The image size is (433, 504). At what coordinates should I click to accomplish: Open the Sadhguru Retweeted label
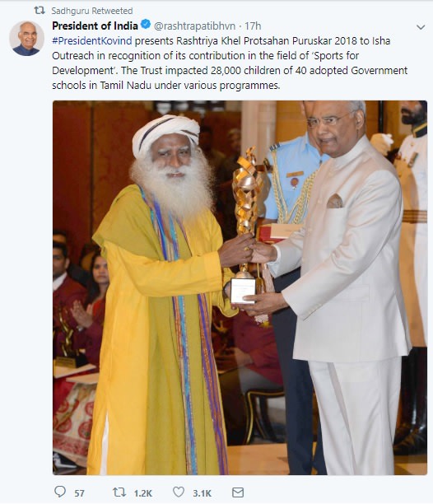pyautogui.click(x=92, y=11)
